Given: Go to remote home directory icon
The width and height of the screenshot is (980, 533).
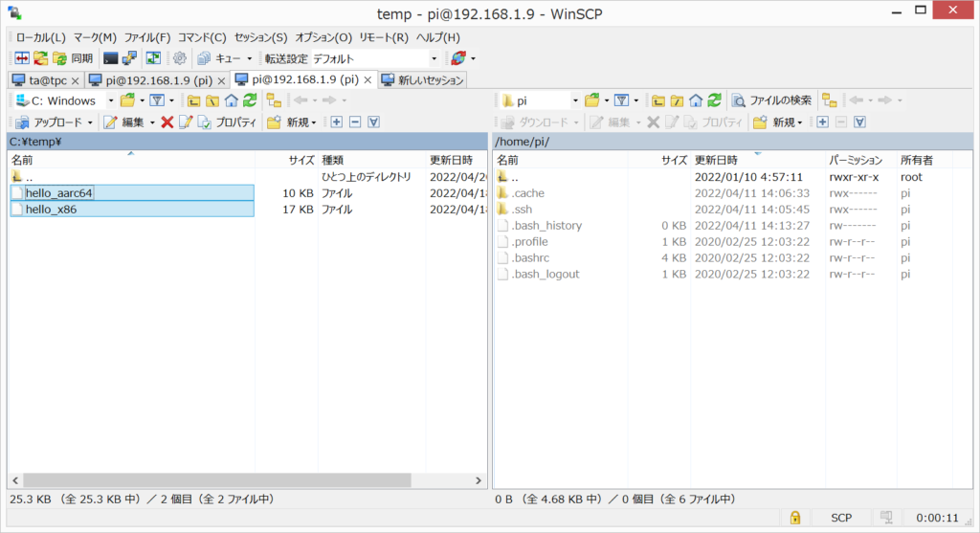Looking at the screenshot, I should [x=696, y=100].
